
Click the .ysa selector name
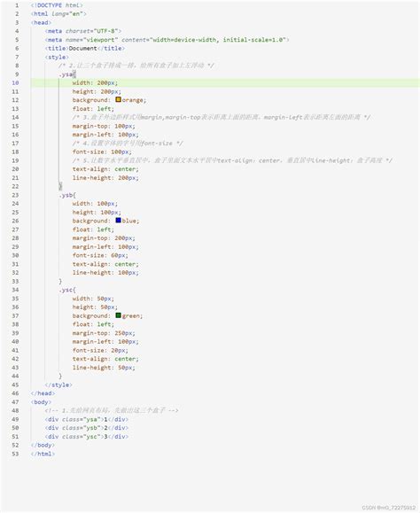tap(66, 74)
